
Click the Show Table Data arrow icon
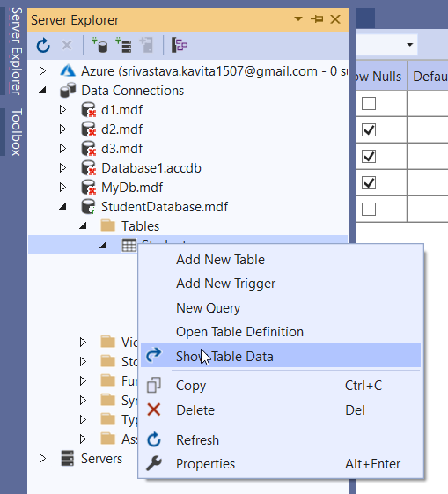pyautogui.click(x=154, y=355)
